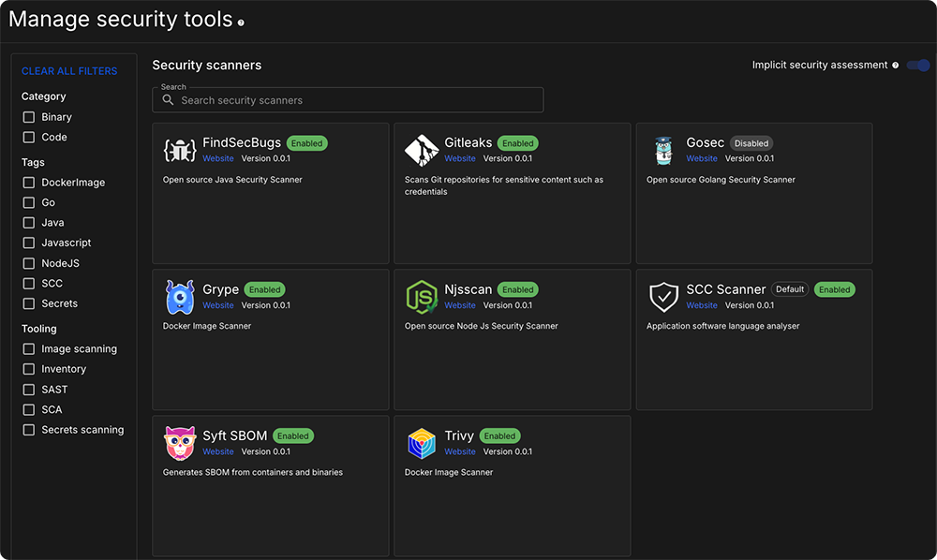Screen dimensions: 937x560
Task: Click the Trivy card title
Action: pos(459,435)
